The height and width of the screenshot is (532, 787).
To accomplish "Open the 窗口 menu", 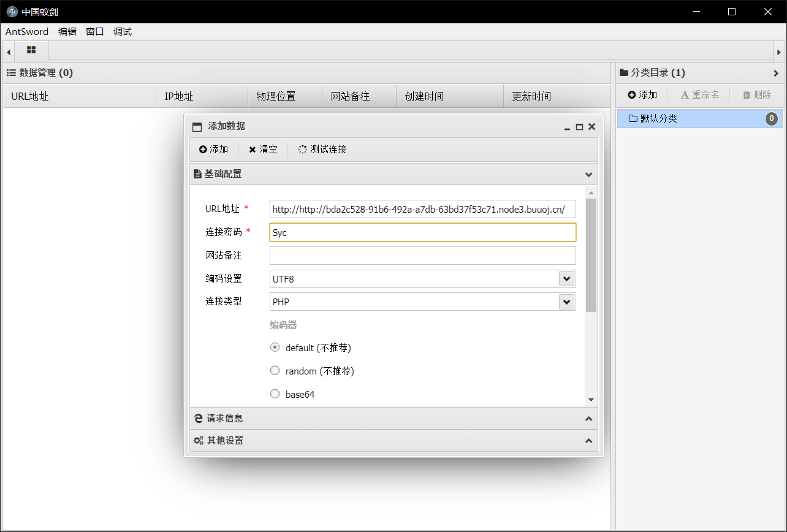I will click(94, 32).
